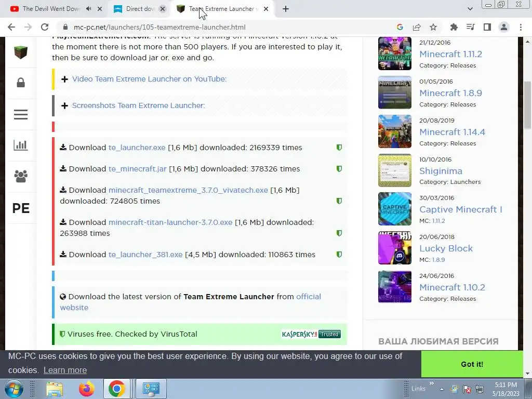Reload the current page
This screenshot has width=532, height=399.
coord(45,27)
